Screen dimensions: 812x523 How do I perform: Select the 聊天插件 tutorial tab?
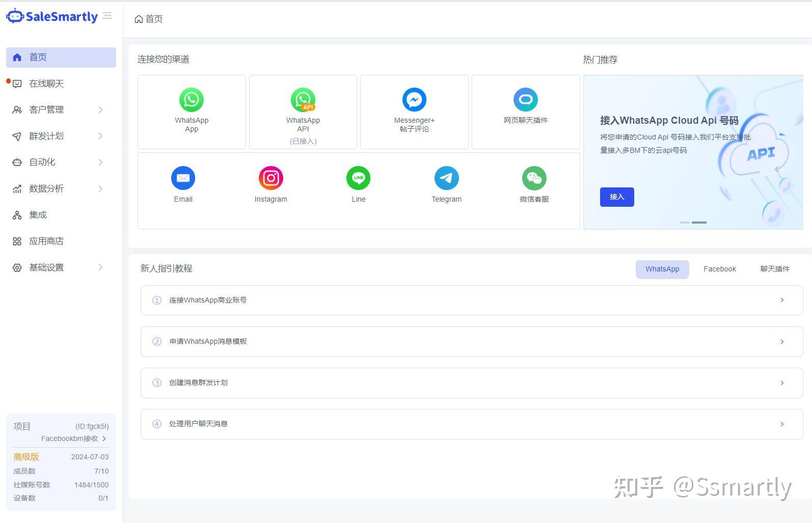(775, 269)
